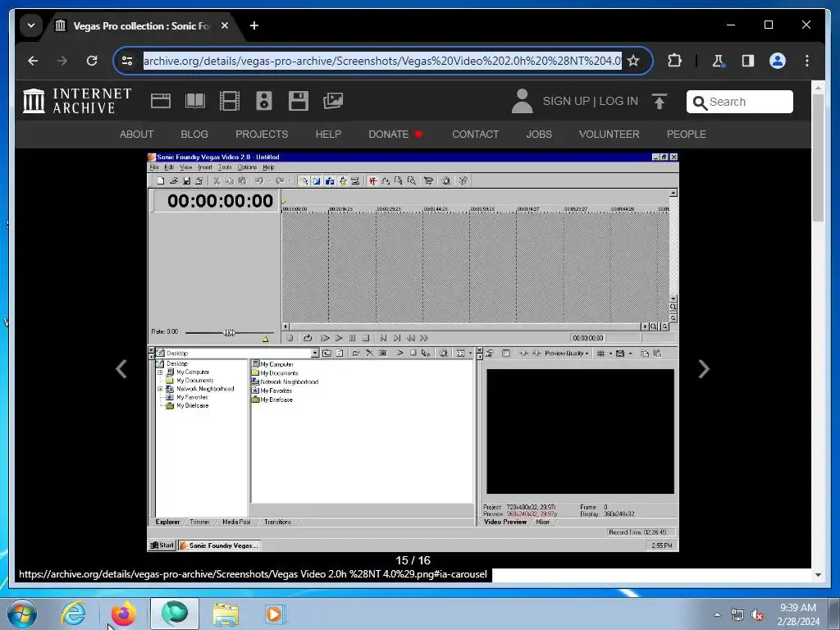Open the media player taskbar icon
The width and height of the screenshot is (840, 630).
[x=276, y=614]
